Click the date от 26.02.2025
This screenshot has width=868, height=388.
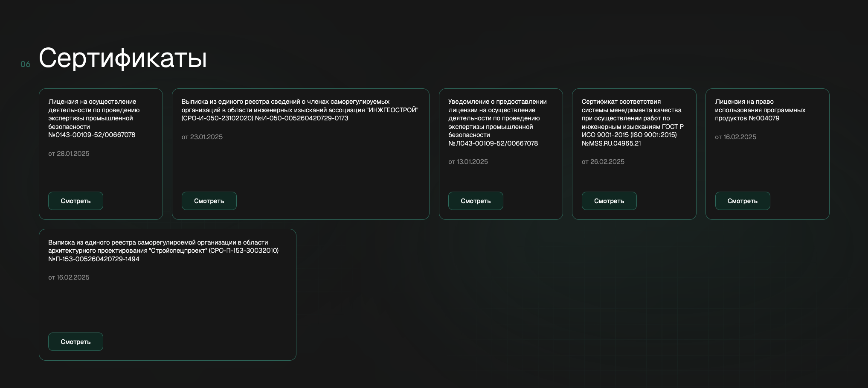tap(603, 162)
